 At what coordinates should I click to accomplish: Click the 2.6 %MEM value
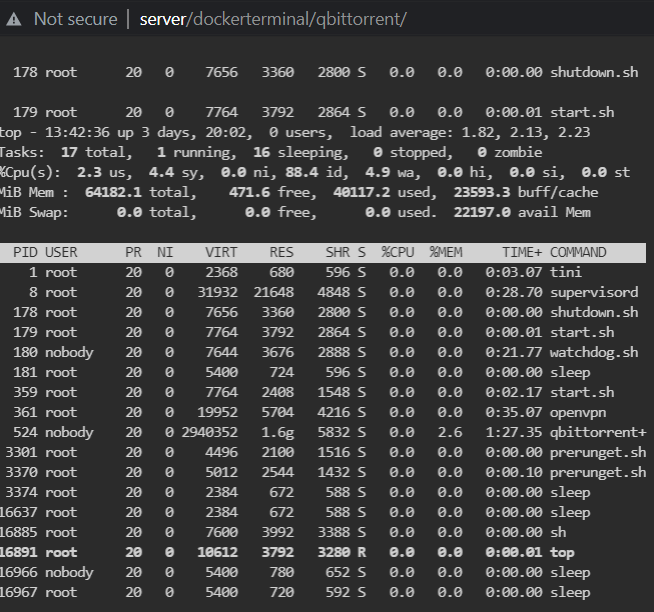450,433
